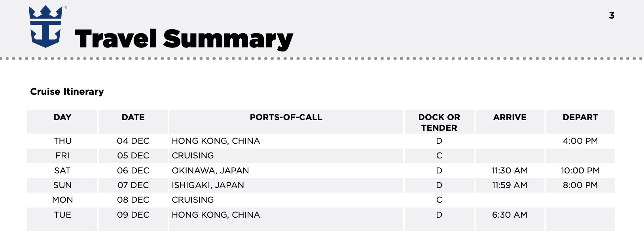Click the 6:30 AM arrival time
This screenshot has height=241, width=644.
pos(510,215)
